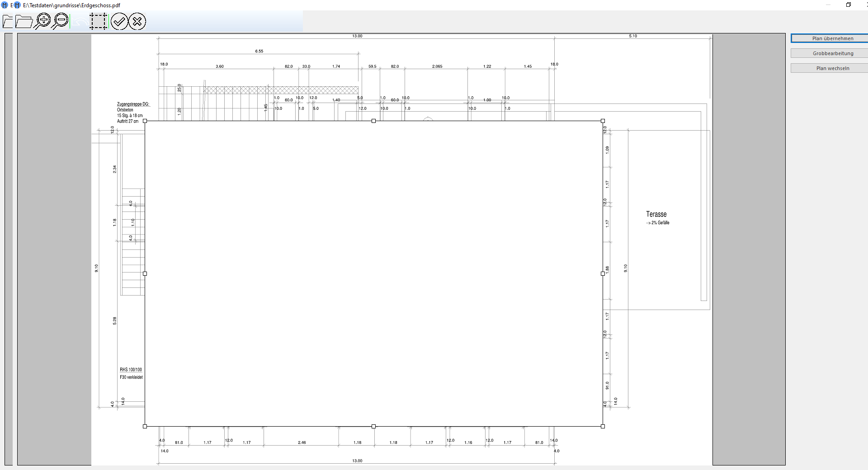Image resolution: width=868 pixels, height=470 pixels.
Task: Click the middle-right selection handle
Action: (x=603, y=273)
